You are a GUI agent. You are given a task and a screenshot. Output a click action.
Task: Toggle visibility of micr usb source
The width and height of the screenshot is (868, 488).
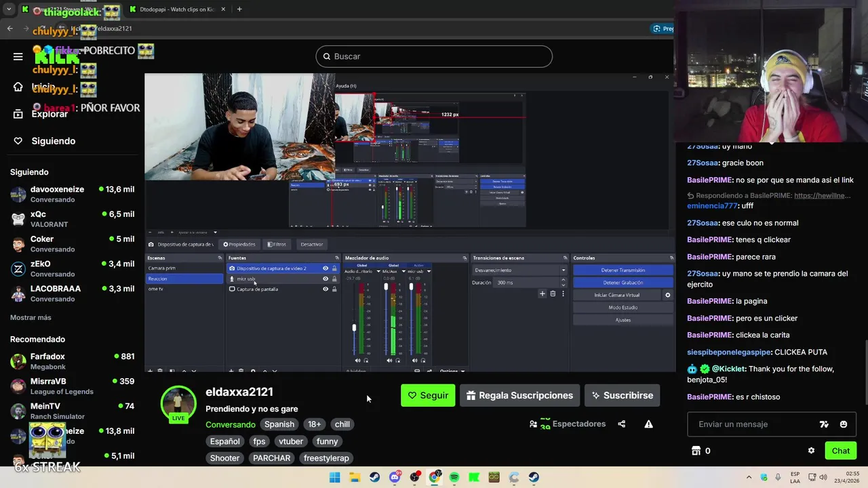[325, 279]
